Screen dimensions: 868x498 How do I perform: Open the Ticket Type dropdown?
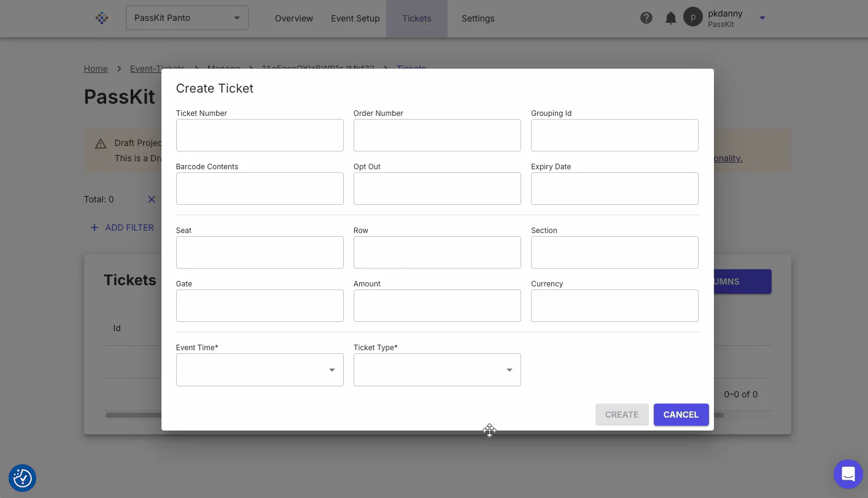coord(437,370)
